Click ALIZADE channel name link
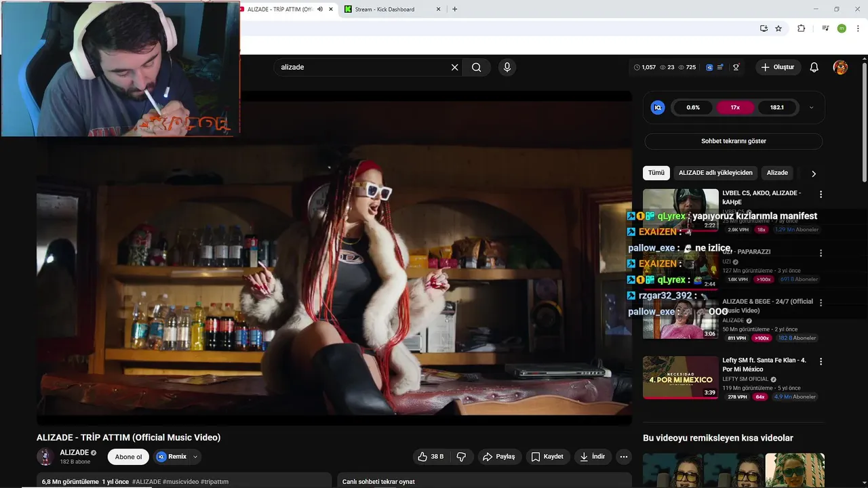The image size is (868, 488). (75, 452)
